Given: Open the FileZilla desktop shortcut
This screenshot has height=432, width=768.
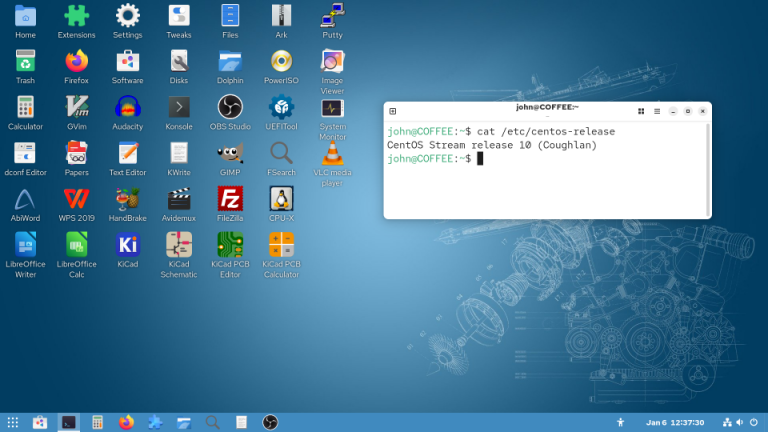Looking at the screenshot, I should (230, 199).
